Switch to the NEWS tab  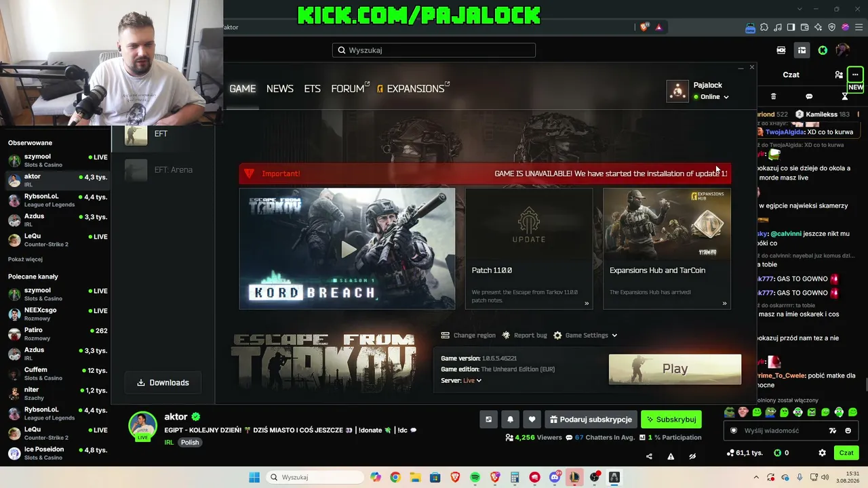280,89
